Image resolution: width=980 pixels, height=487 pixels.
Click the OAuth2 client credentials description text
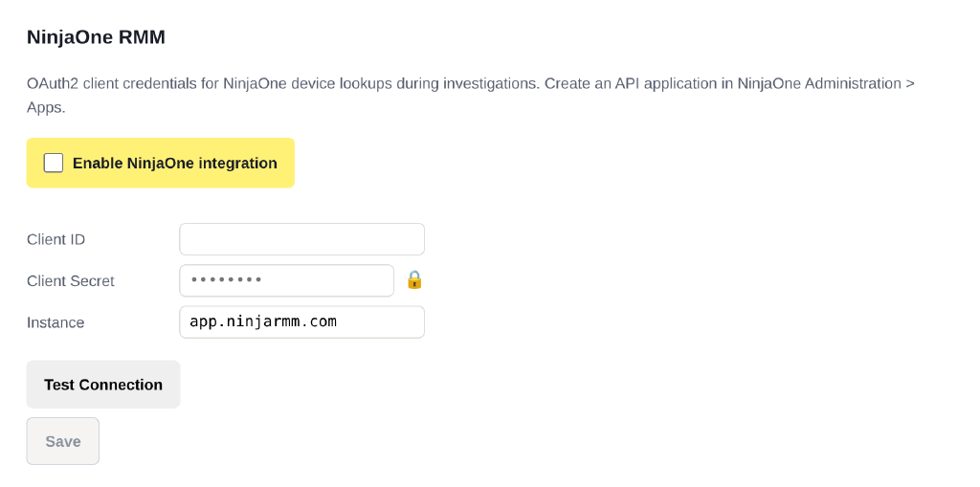click(x=471, y=96)
